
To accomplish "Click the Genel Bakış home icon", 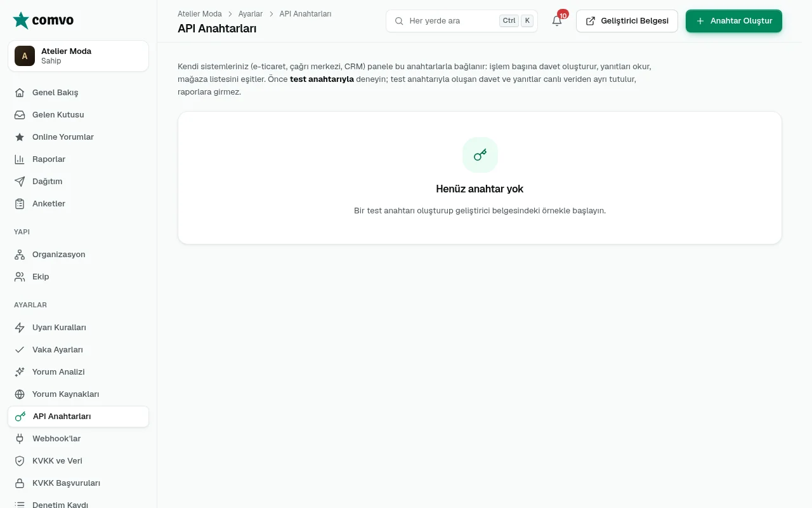I will tap(20, 93).
